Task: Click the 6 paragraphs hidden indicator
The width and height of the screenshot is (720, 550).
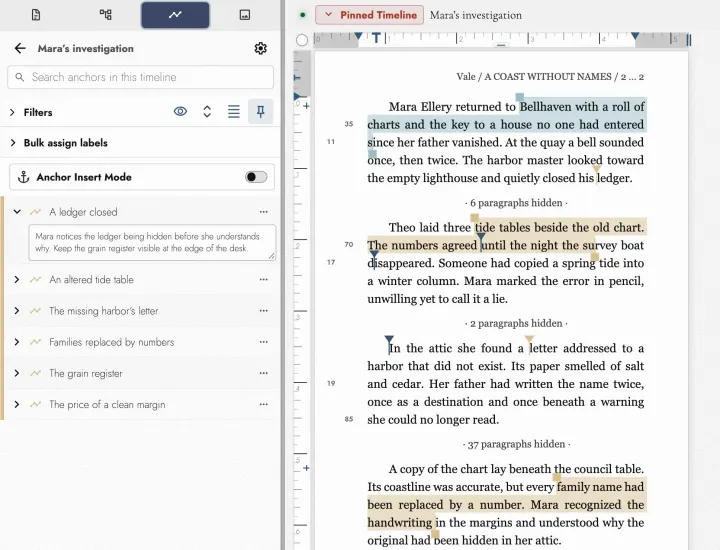Action: click(516, 203)
